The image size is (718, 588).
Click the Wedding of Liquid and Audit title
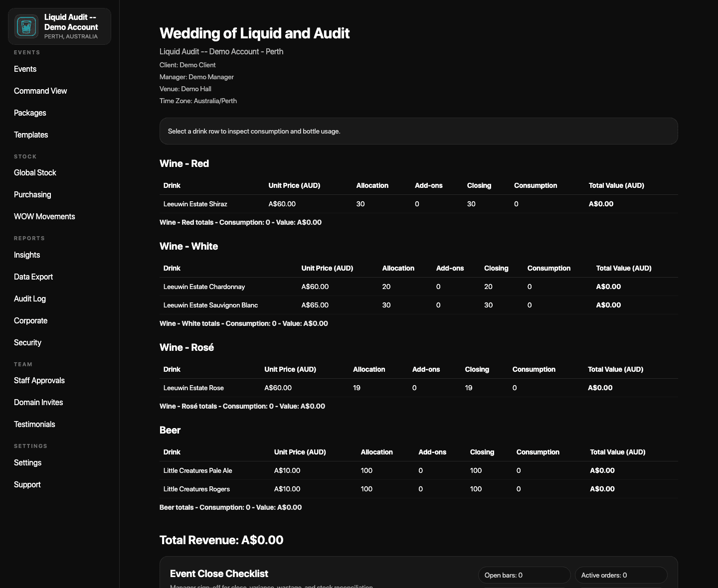[x=254, y=33]
